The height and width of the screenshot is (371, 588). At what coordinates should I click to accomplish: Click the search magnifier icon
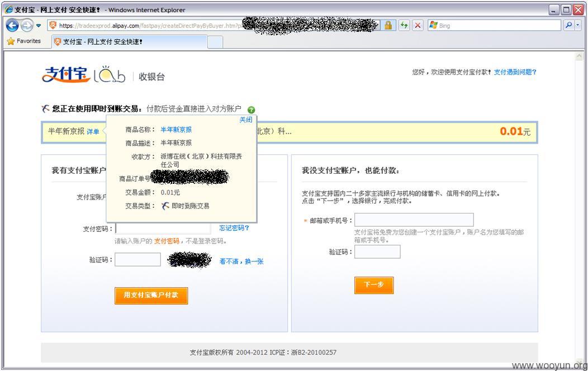click(569, 26)
